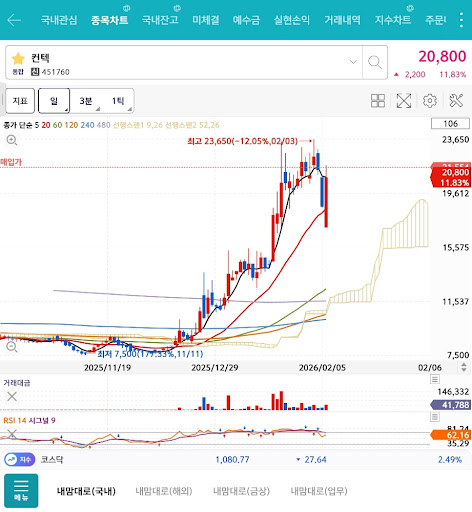Open the three-dot overflow menu

coord(461,20)
